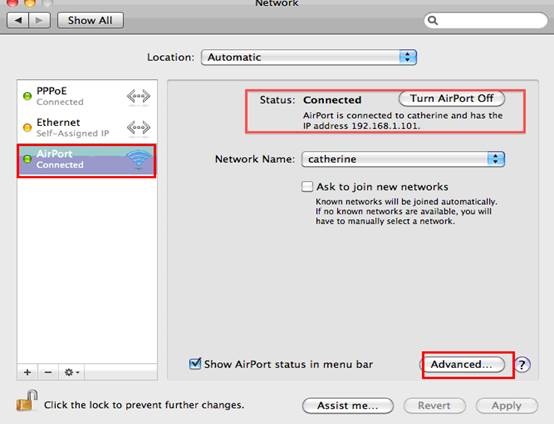
Task: Open the gear action menu
Action: pyautogui.click(x=72, y=372)
